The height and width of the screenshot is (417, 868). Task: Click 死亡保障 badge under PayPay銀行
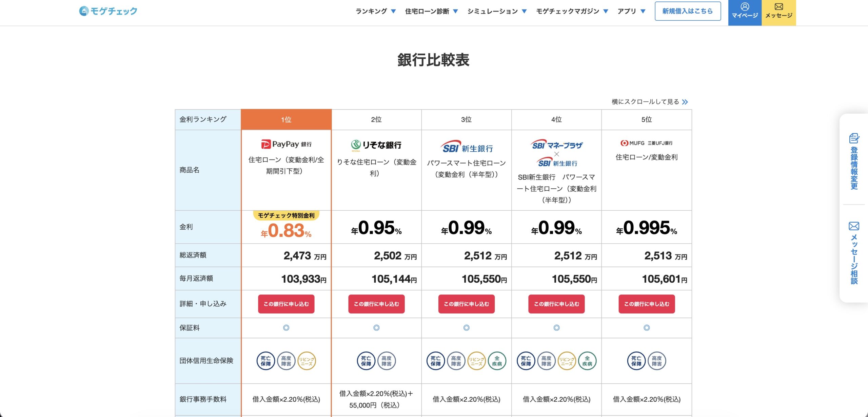coord(266,361)
